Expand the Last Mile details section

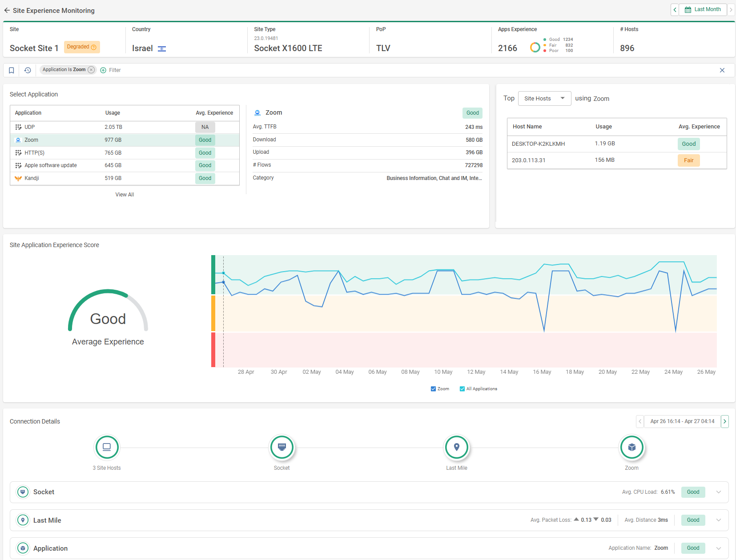[719, 520]
